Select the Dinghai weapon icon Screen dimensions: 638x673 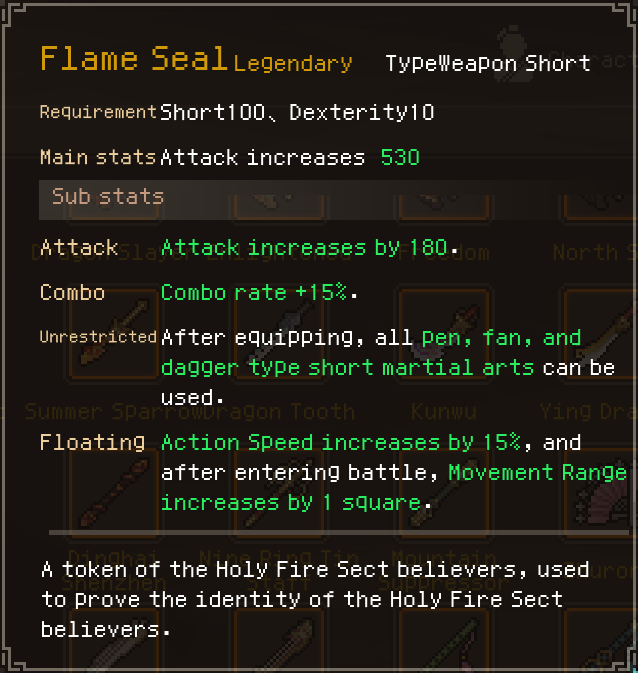pyautogui.click(x=100, y=497)
